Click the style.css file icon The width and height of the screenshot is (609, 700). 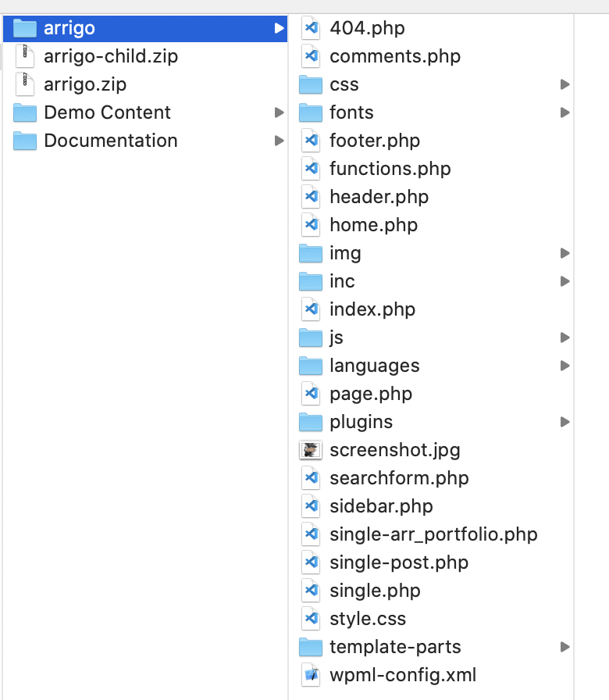point(311,620)
